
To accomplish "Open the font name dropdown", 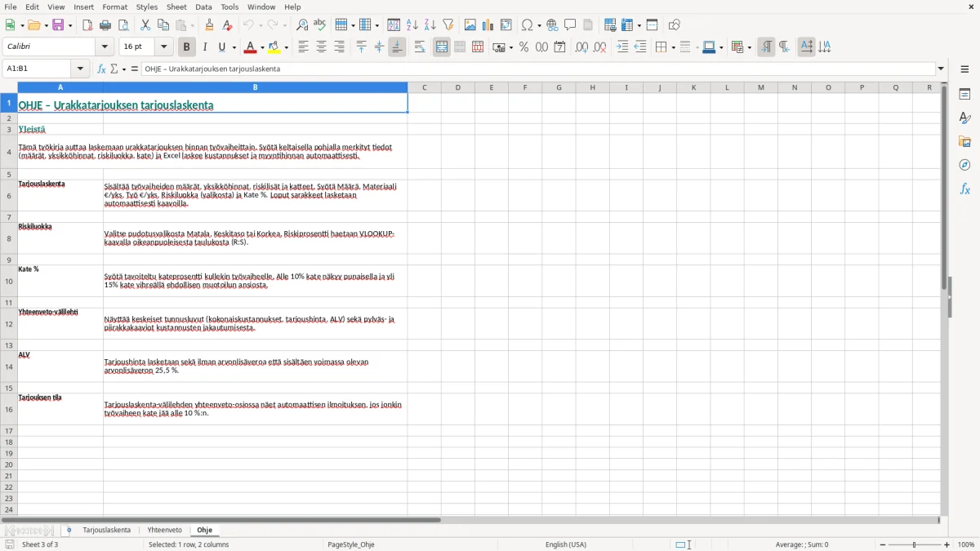I will [x=104, y=47].
